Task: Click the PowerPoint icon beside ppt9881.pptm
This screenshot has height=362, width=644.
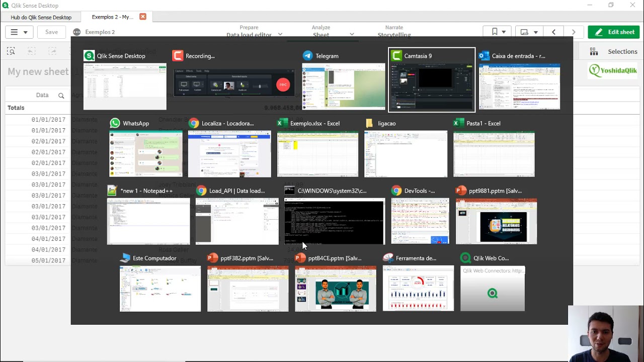Action: pos(461,191)
